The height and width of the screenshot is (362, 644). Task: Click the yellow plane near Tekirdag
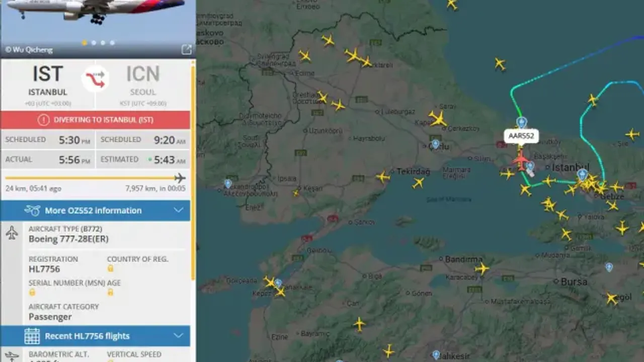coord(383,177)
